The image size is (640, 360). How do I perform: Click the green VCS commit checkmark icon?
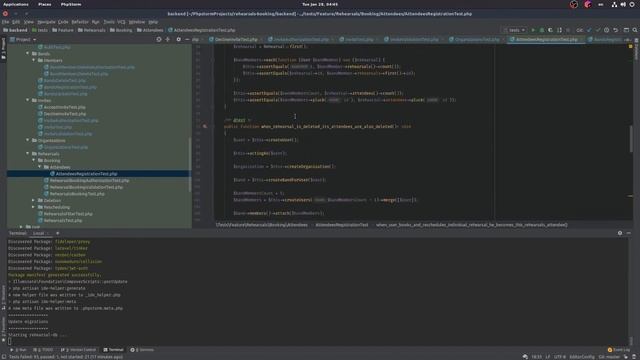pos(598,30)
